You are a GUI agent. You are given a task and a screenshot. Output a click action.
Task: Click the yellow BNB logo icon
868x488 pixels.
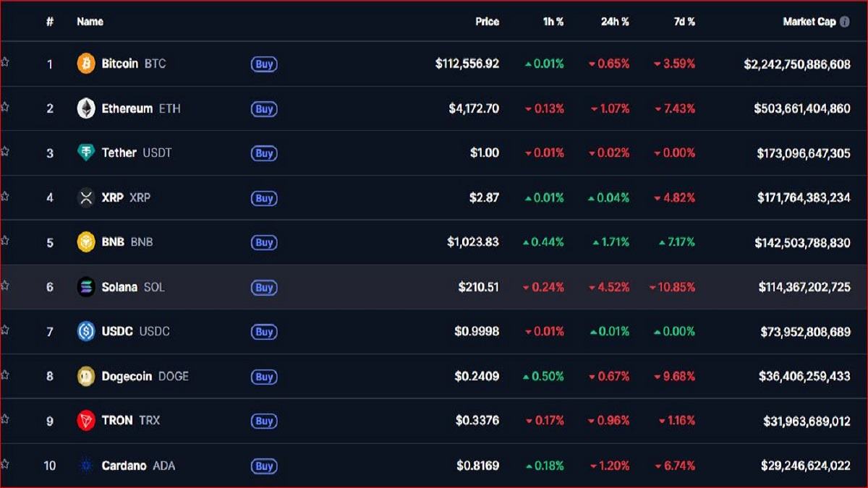[86, 242]
